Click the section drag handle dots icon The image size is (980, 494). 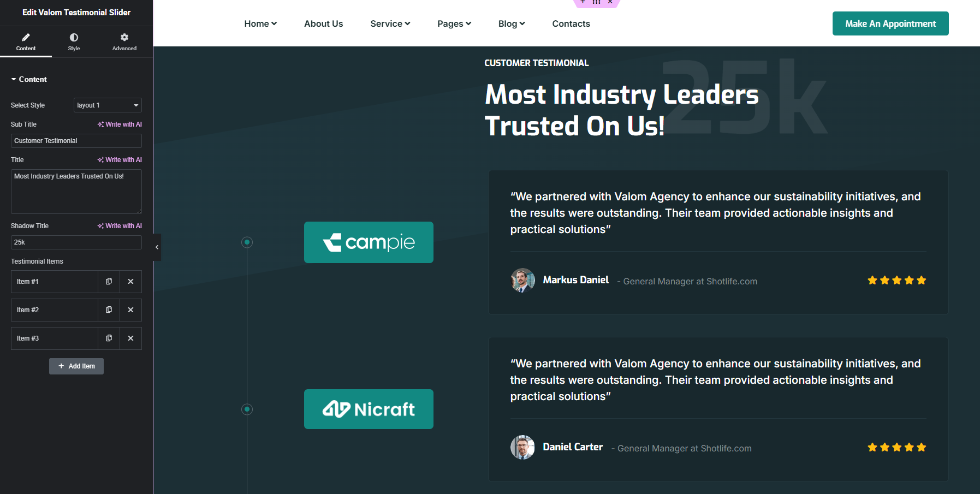point(596,2)
